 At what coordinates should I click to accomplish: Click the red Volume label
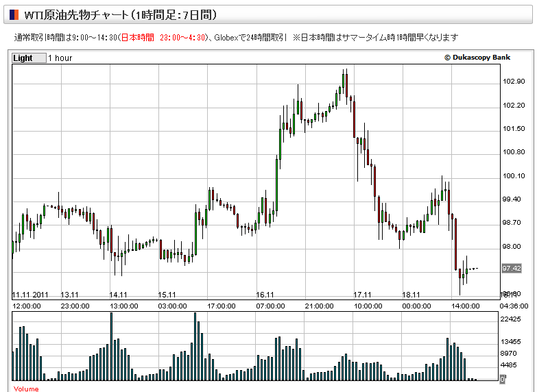point(26,389)
